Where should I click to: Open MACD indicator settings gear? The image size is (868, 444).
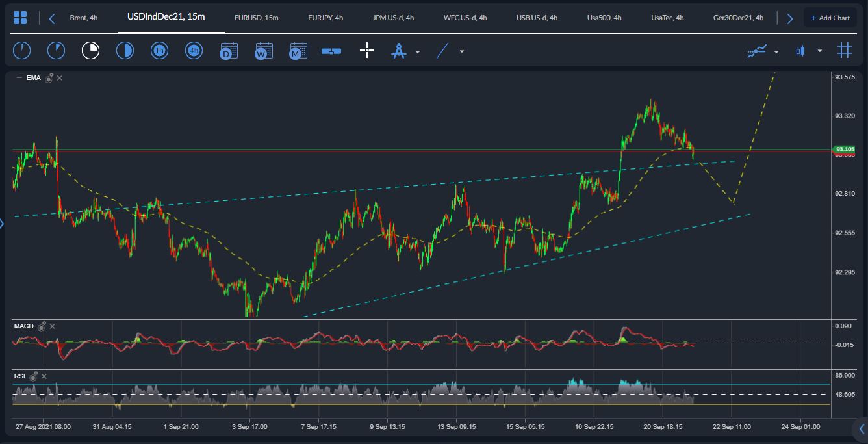[42, 326]
